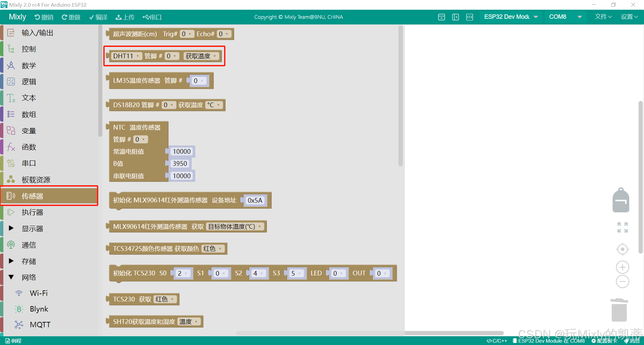Compile the program with 编译
This screenshot has width=644, height=345.
pyautogui.click(x=98, y=17)
